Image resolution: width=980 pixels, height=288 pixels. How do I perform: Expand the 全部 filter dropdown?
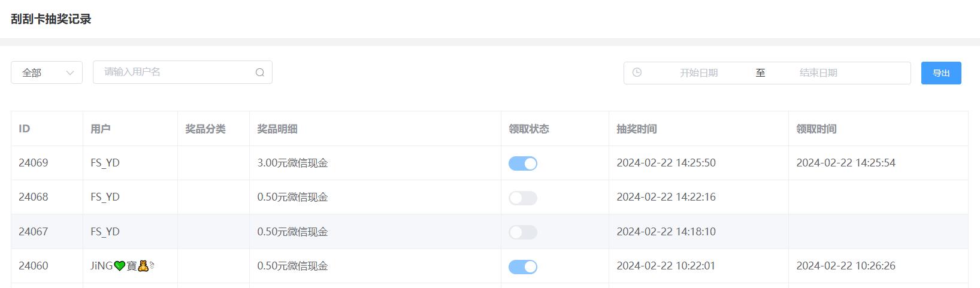[47, 72]
